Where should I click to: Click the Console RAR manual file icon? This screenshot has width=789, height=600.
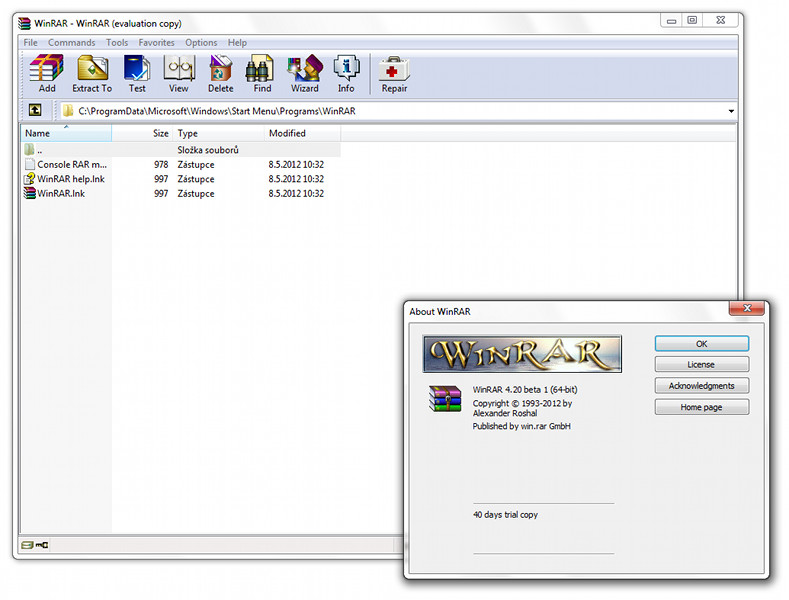[30, 164]
